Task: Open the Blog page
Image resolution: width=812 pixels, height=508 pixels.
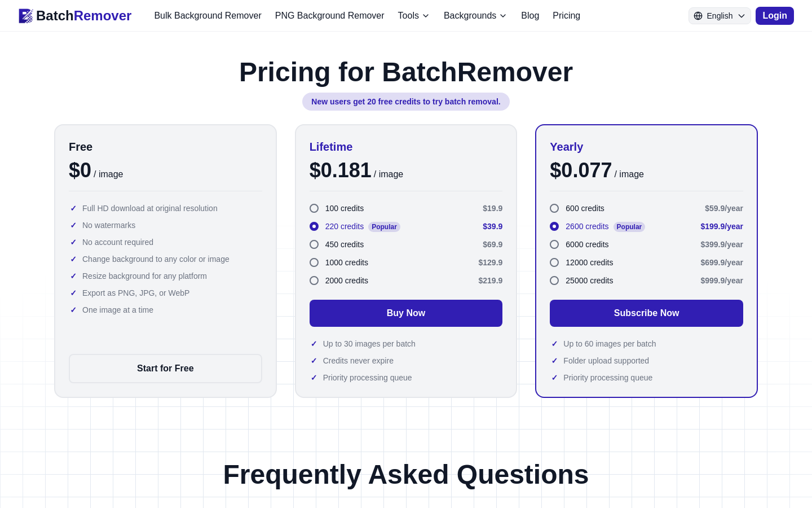Action: [x=530, y=16]
